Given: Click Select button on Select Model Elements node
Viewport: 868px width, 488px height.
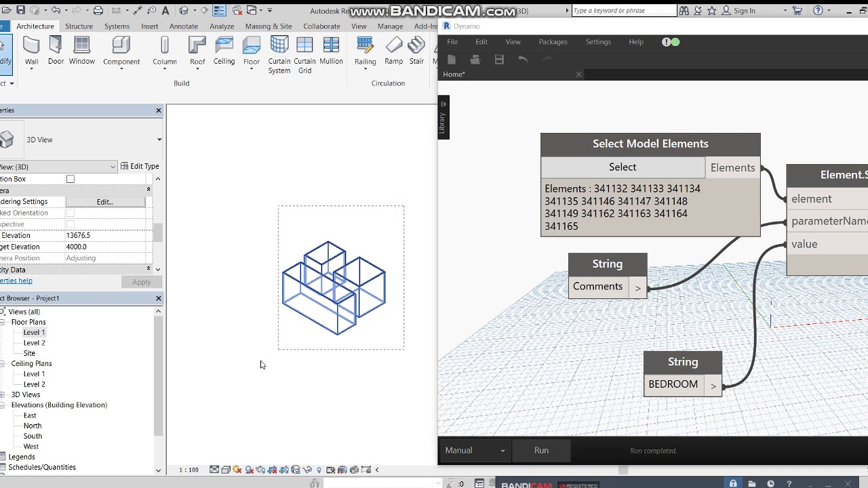Looking at the screenshot, I should point(623,167).
